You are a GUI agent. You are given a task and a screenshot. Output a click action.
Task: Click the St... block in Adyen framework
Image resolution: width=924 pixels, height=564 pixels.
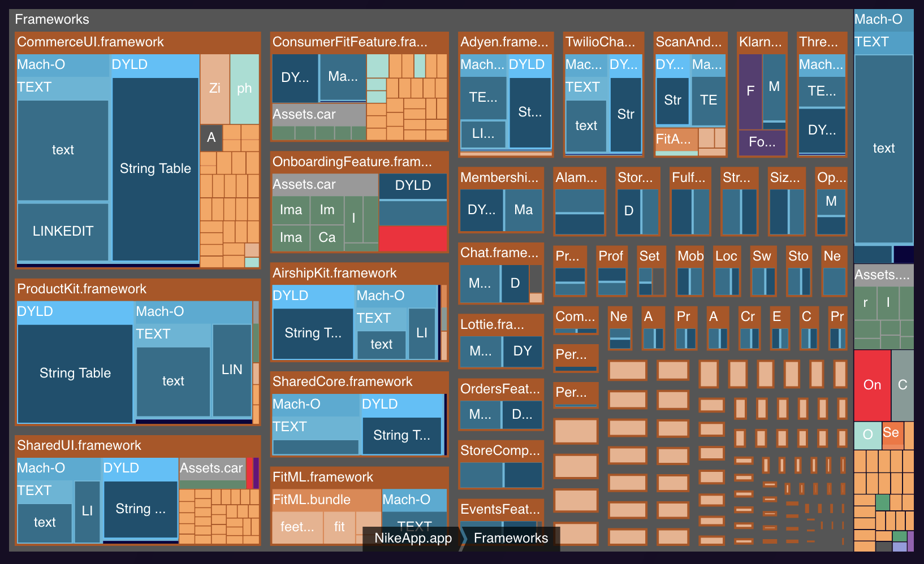click(530, 112)
